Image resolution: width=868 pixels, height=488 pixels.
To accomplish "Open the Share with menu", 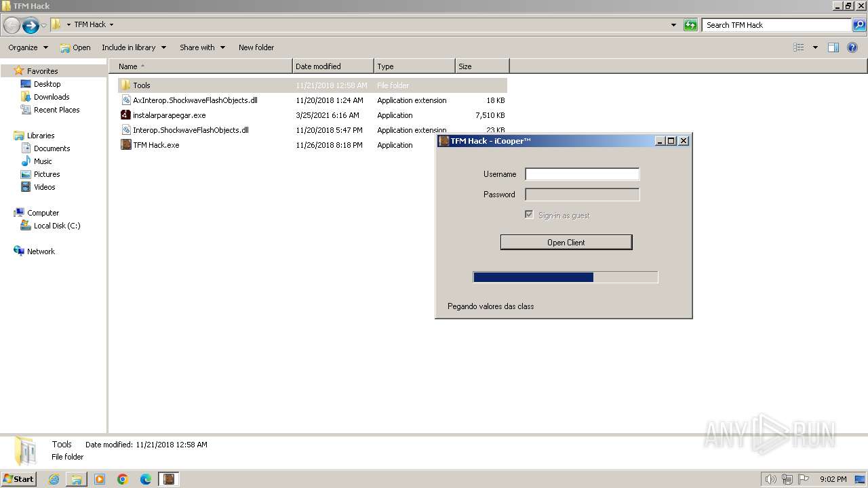I will point(202,47).
